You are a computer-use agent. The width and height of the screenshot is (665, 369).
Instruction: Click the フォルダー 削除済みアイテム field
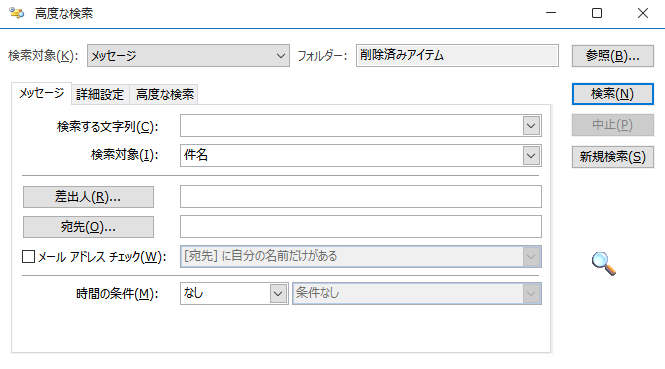[x=457, y=56]
